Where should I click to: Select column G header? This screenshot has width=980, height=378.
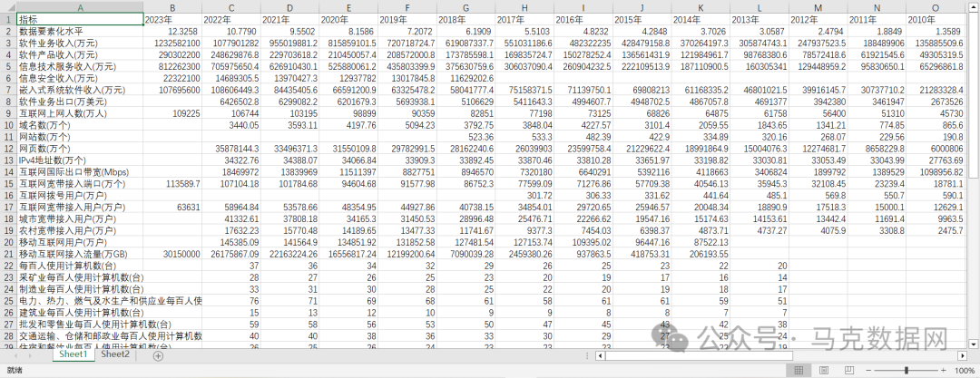coord(465,7)
